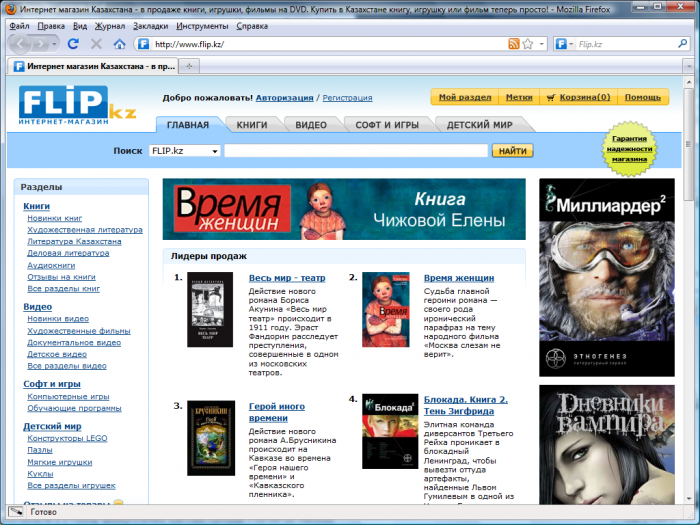Click the Блокада book cover
The width and height of the screenshot is (700, 525).
(390, 431)
